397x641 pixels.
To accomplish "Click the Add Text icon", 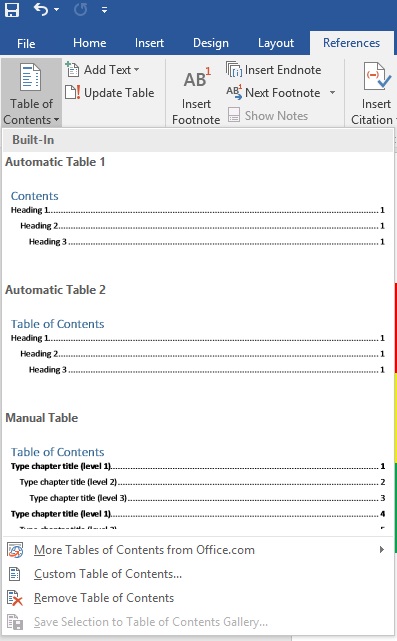I will click(72, 69).
